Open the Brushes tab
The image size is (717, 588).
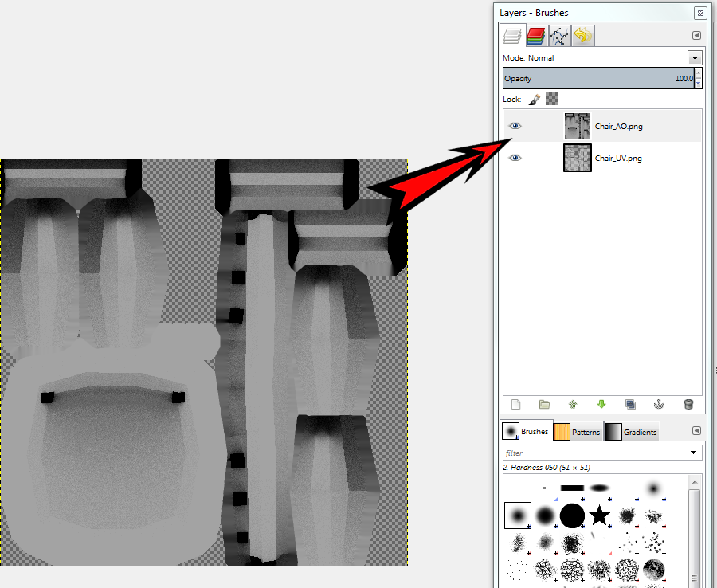click(x=526, y=431)
